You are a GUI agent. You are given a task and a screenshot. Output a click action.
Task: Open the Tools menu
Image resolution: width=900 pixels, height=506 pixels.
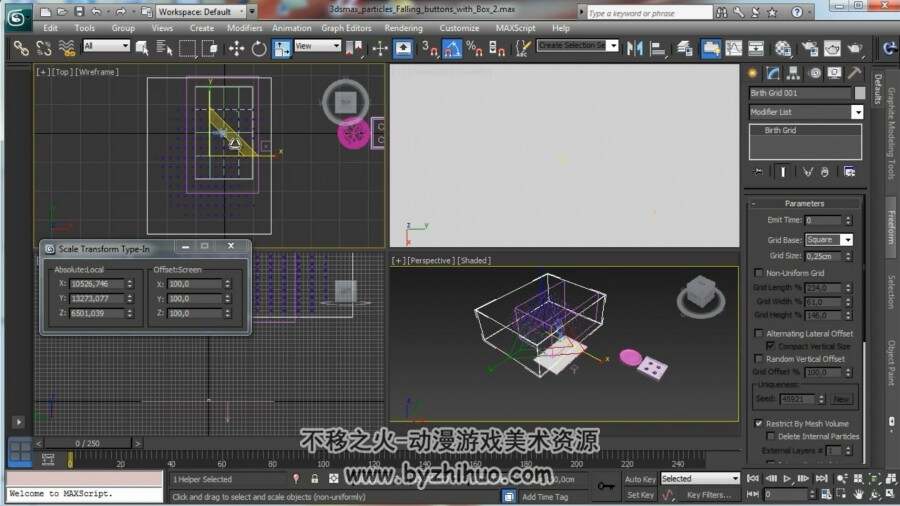pyautogui.click(x=84, y=28)
